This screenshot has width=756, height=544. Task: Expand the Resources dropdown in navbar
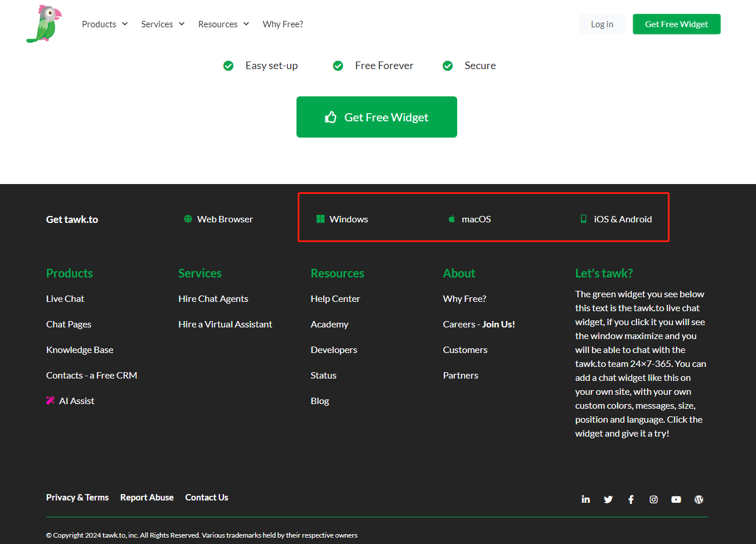tap(223, 24)
